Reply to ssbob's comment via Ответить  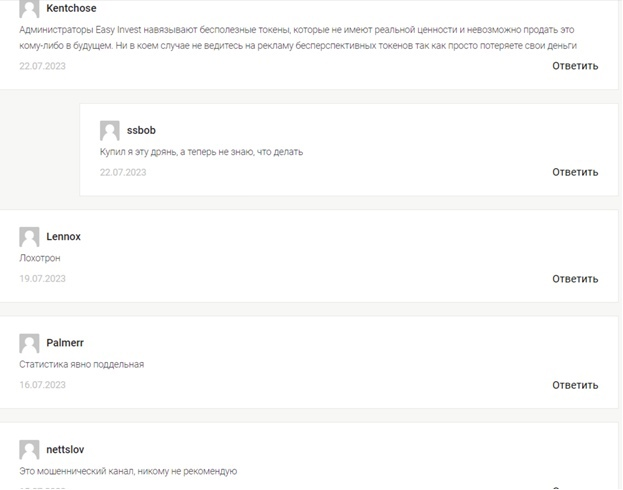pyautogui.click(x=575, y=172)
